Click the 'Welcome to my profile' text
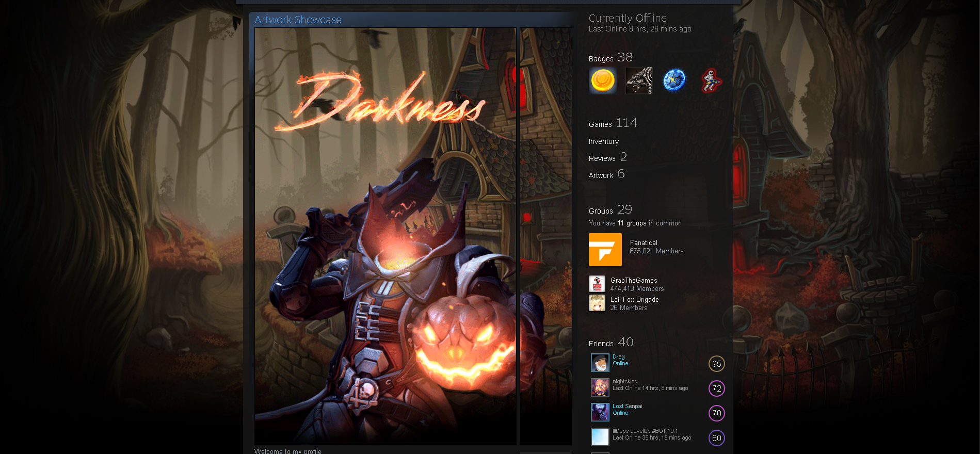Screen dimensions: 980x454 pos(288,451)
